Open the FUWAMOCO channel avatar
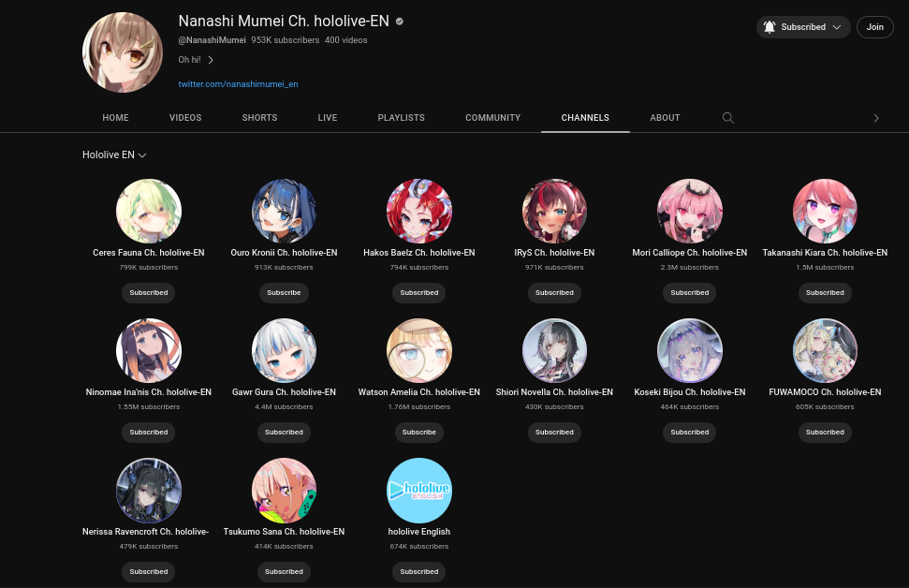The height and width of the screenshot is (588, 909). pyautogui.click(x=825, y=351)
